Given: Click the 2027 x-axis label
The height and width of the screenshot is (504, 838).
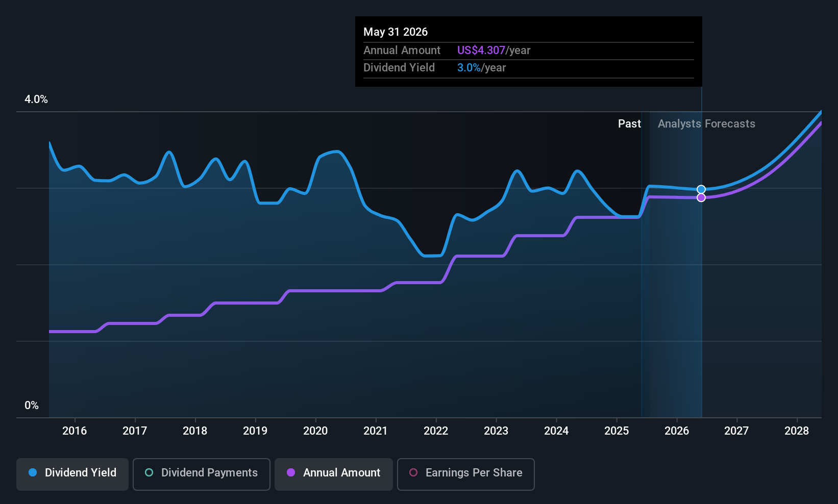Looking at the screenshot, I should 736,431.
